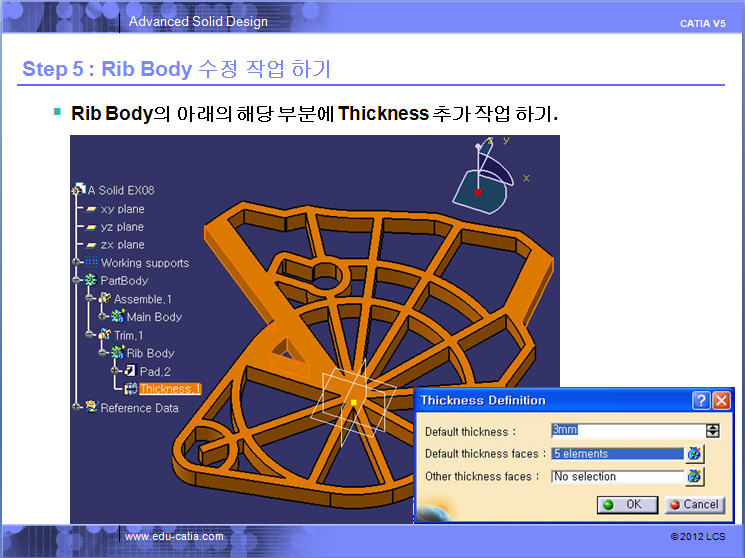Click the Default thickness spinner arrows
Screen dimensions: 745x558
[x=712, y=431]
